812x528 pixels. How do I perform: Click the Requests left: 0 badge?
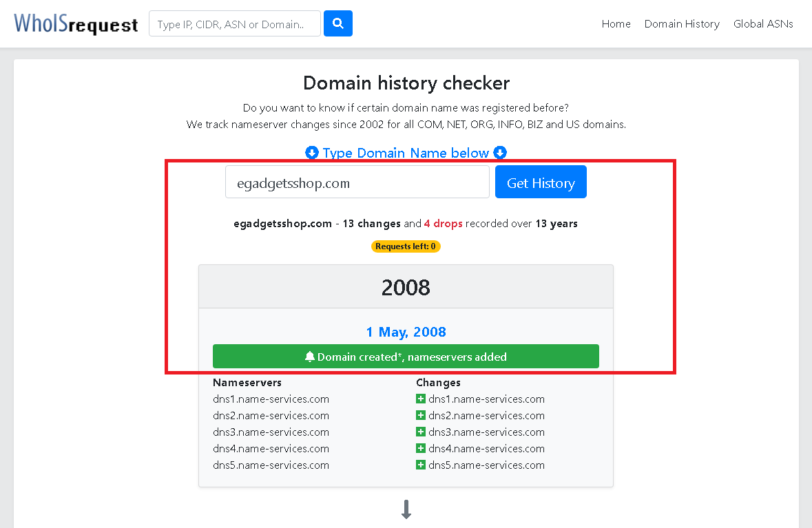click(406, 246)
